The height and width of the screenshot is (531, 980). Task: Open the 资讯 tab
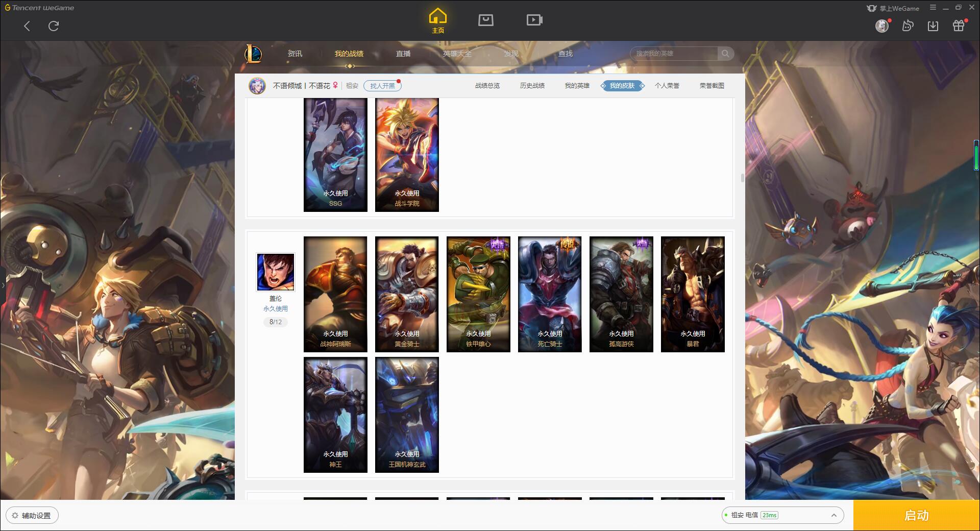point(295,54)
